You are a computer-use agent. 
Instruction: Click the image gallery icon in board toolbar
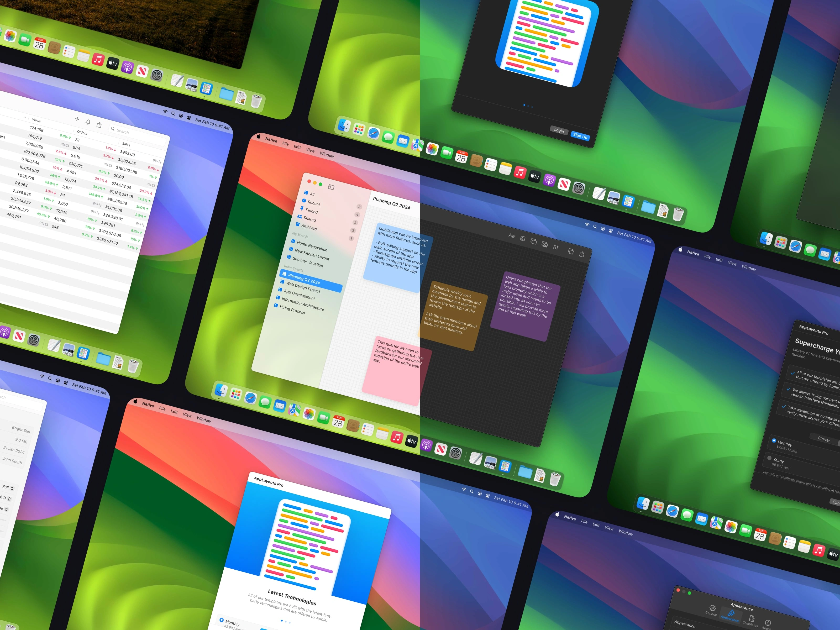(545, 244)
